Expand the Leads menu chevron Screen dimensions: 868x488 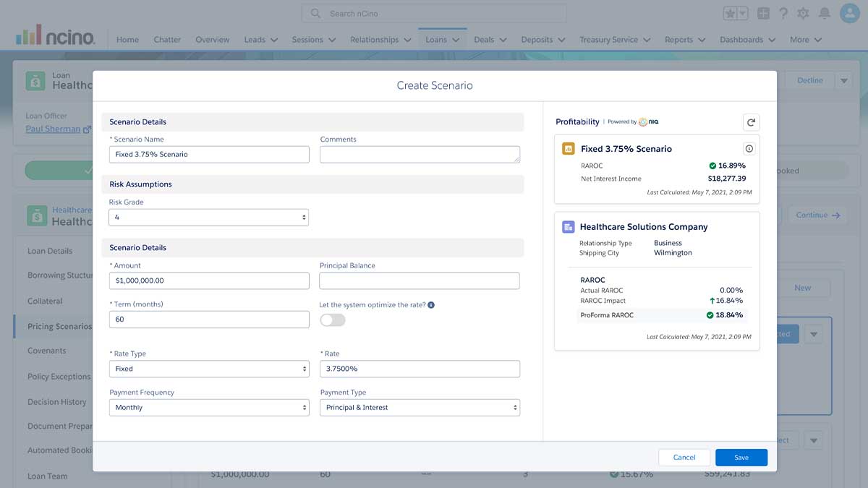tap(274, 40)
